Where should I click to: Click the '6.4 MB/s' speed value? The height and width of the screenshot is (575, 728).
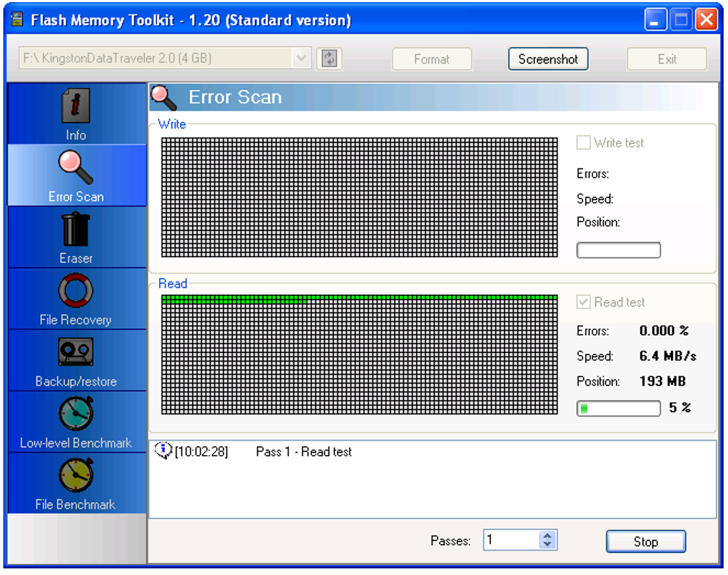pos(667,356)
